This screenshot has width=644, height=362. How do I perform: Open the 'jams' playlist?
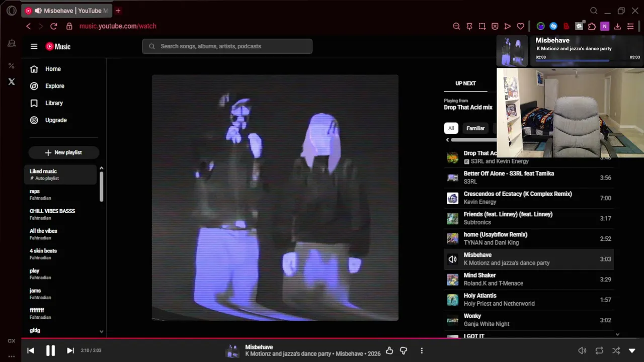60,294
